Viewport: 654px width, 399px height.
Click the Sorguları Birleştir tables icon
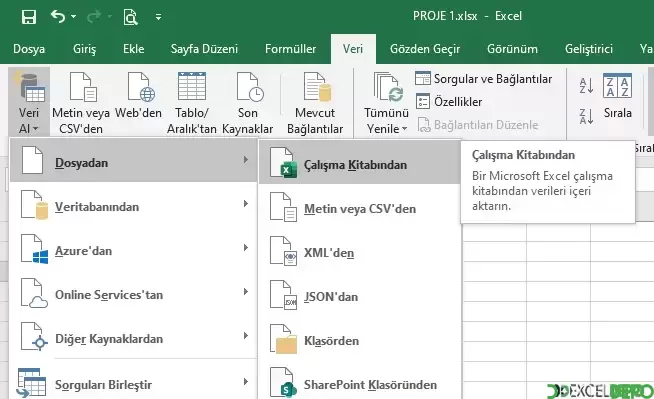pyautogui.click(x=31, y=382)
